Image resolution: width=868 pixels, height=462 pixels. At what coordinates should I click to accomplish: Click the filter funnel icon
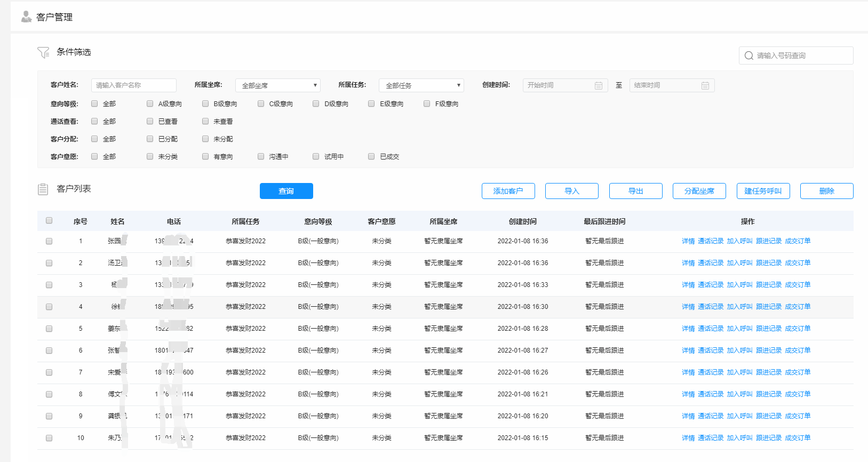[43, 52]
